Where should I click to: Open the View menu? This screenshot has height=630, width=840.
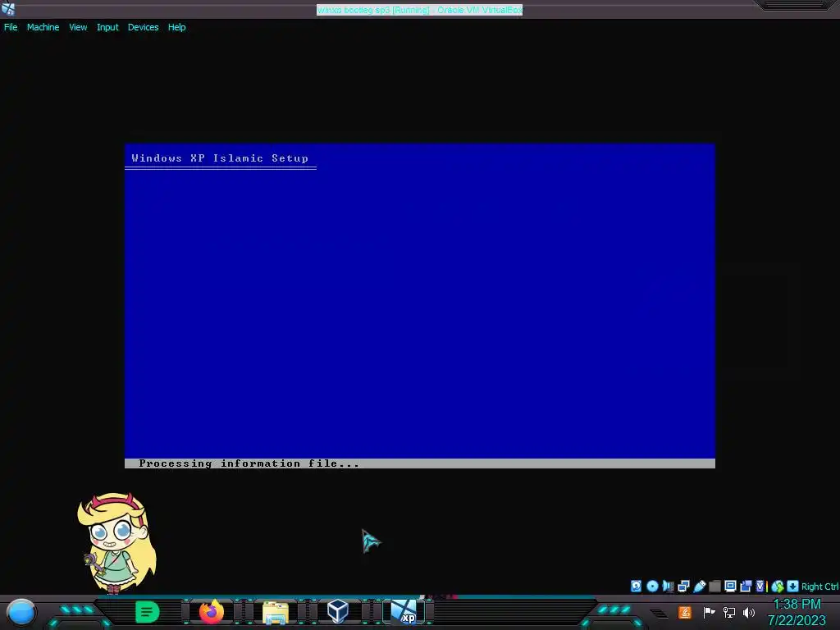[x=78, y=27]
